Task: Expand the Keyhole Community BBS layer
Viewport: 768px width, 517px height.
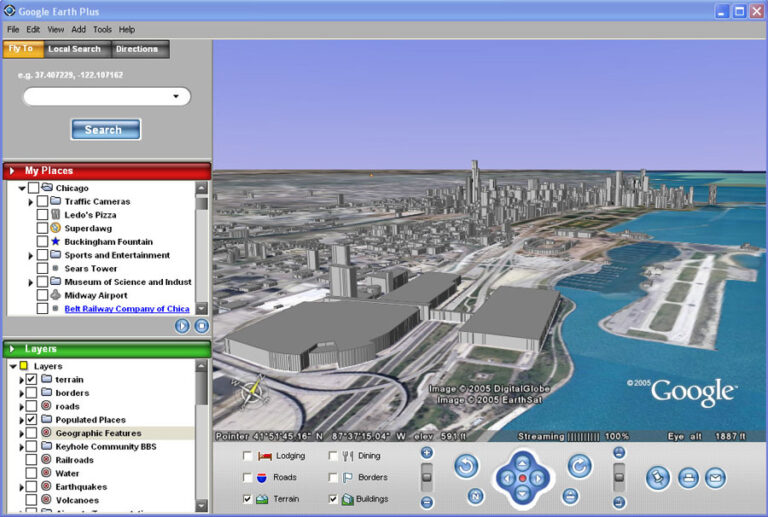Action: 22,447
